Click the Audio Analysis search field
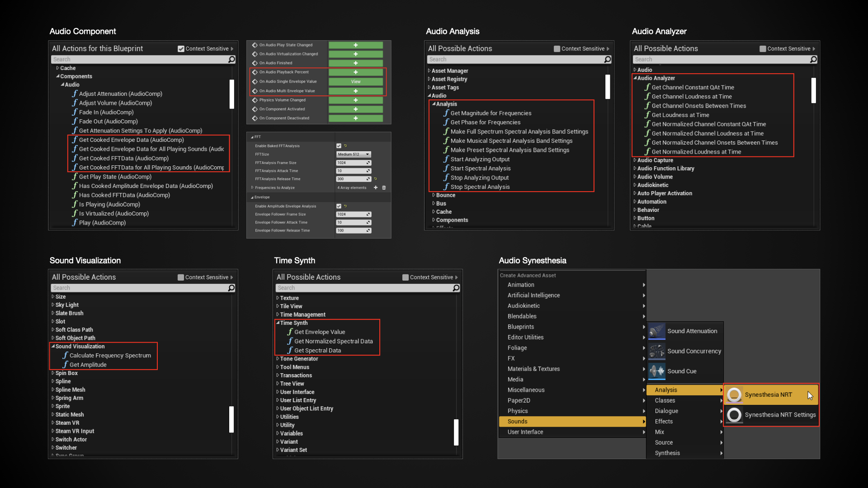Screen dimensions: 868x488 (515, 60)
